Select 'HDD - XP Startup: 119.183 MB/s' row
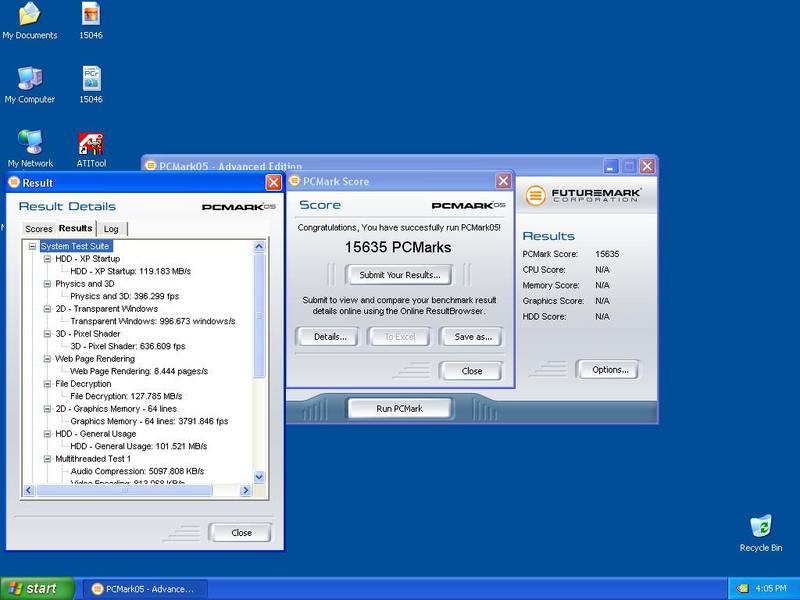Image resolution: width=800 pixels, height=600 pixels. point(131,271)
